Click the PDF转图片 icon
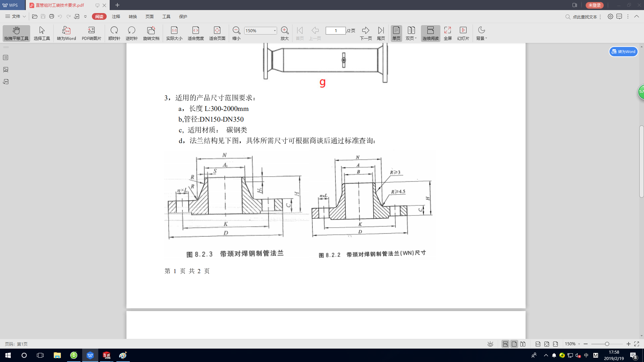644x362 pixels. pyautogui.click(x=91, y=33)
